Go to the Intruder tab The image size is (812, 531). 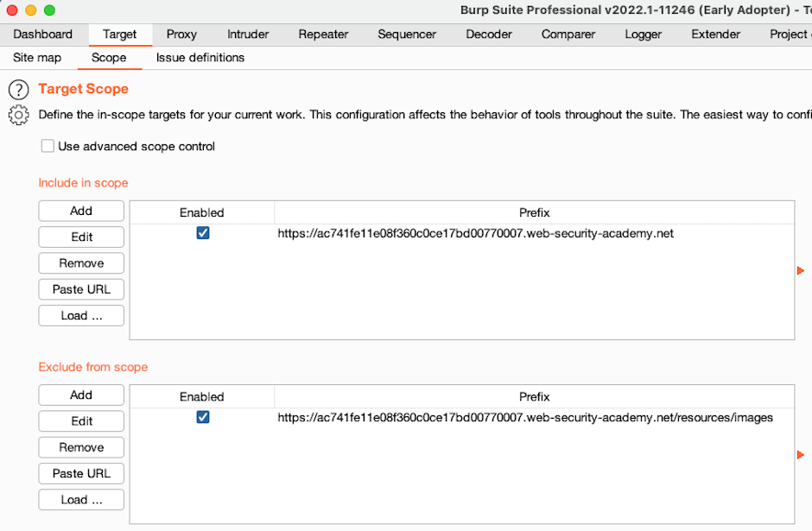tap(248, 35)
